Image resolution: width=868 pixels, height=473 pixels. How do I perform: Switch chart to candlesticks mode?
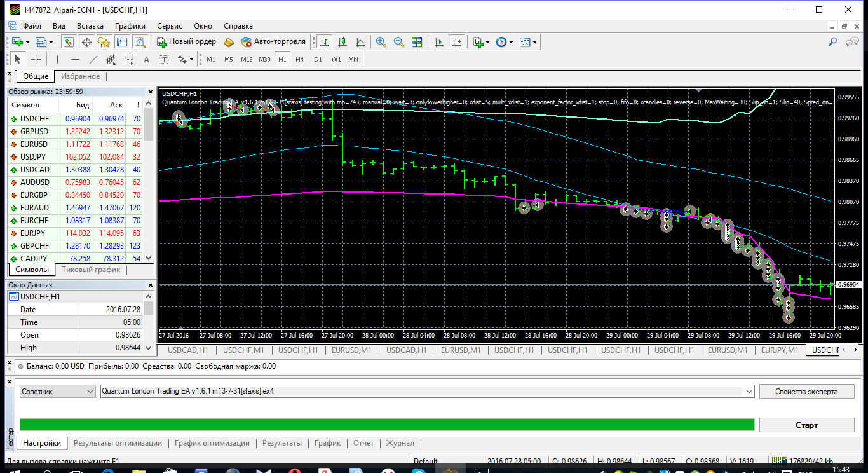coord(342,42)
